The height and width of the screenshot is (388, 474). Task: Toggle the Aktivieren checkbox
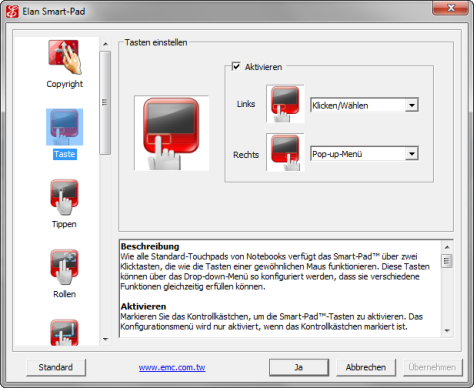pos(236,66)
